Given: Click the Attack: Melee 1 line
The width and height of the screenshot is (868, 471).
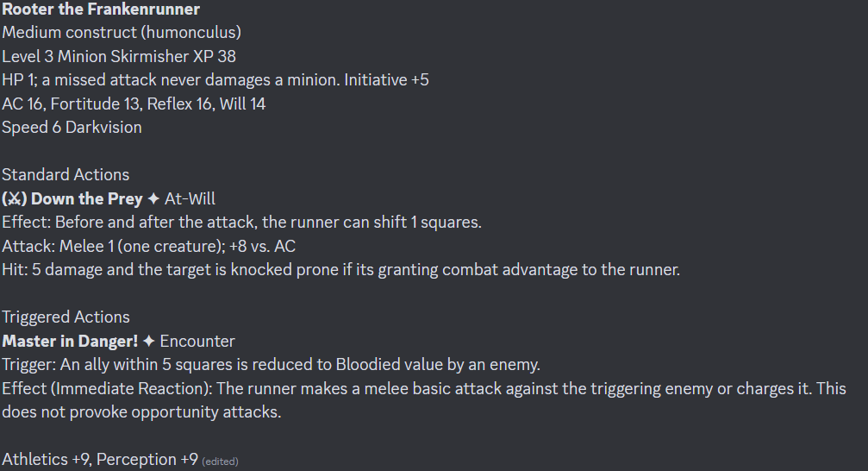Looking at the screenshot, I should click(x=148, y=246).
